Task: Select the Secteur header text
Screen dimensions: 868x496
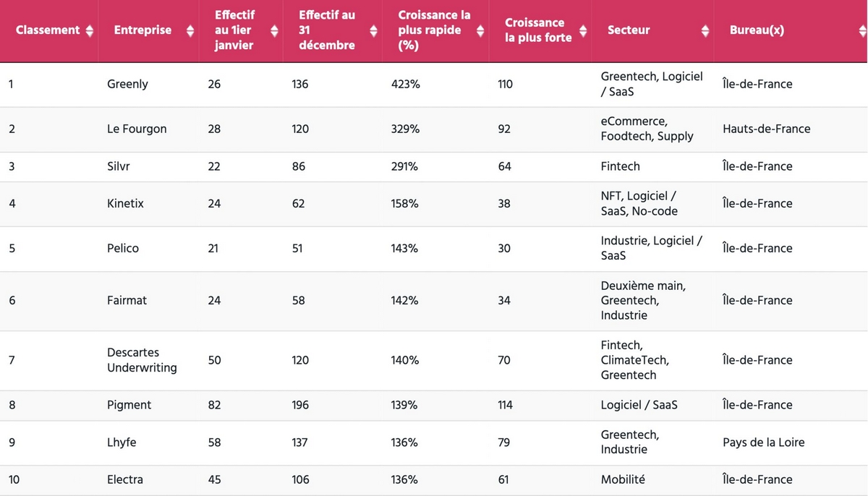Action: tap(629, 30)
